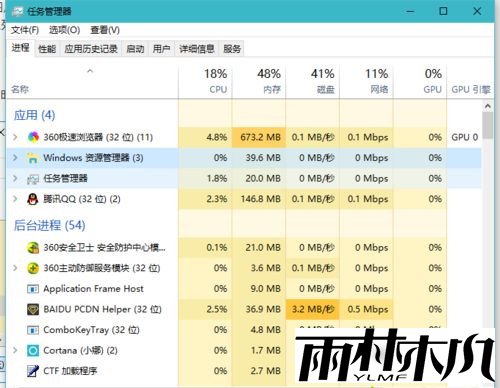Click the vertical scrollbar thumb
Viewport: 500px width, 388px height.
488,125
